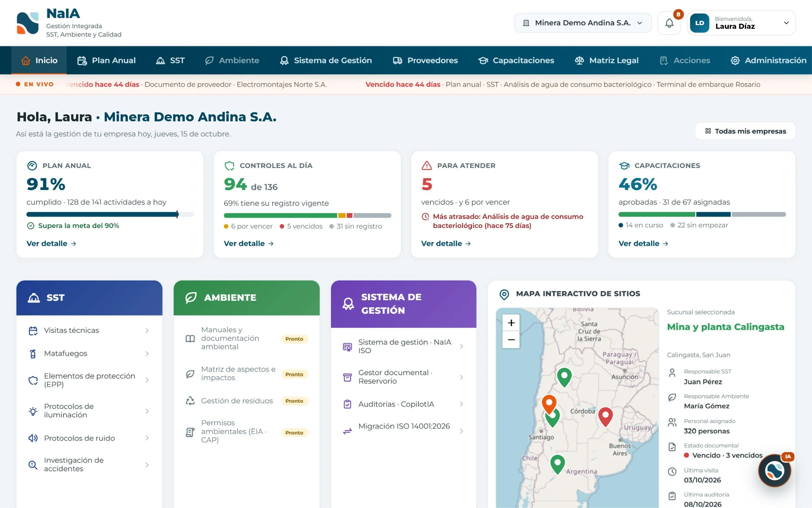Open the Matriz Legal menu

point(607,60)
